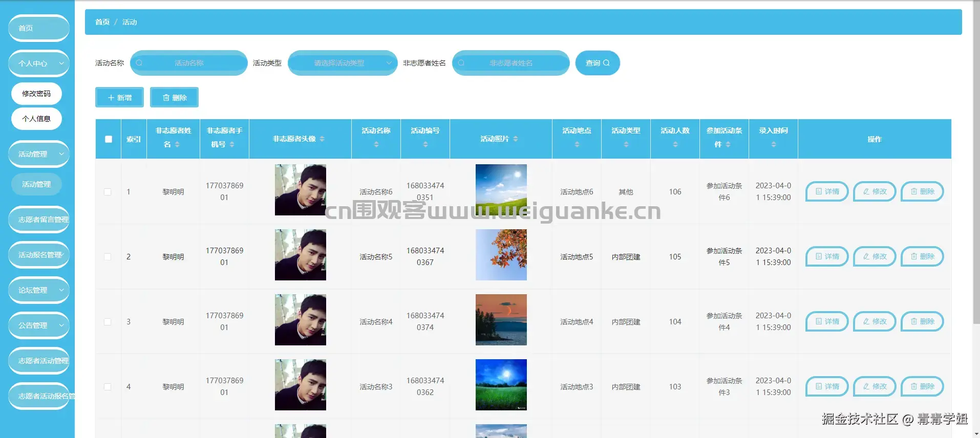
Task: Sort by 参加活动条件 column arrows
Action: [x=728, y=145]
